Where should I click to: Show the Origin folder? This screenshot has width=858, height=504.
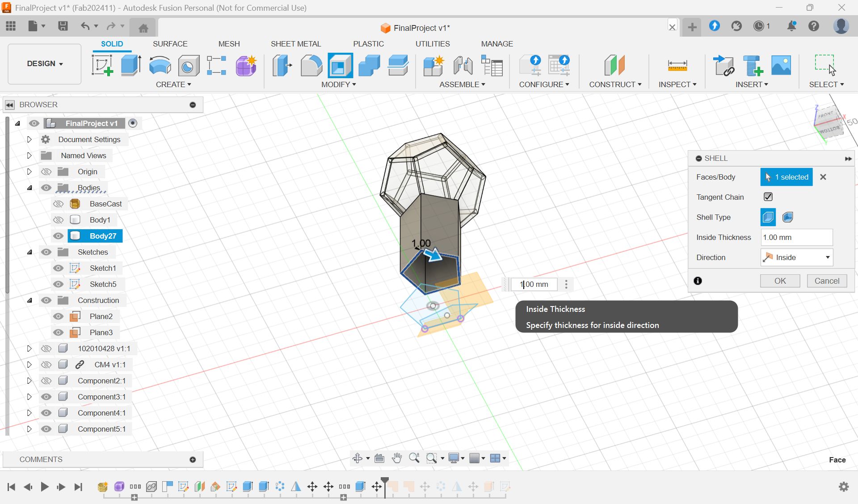pos(46,172)
